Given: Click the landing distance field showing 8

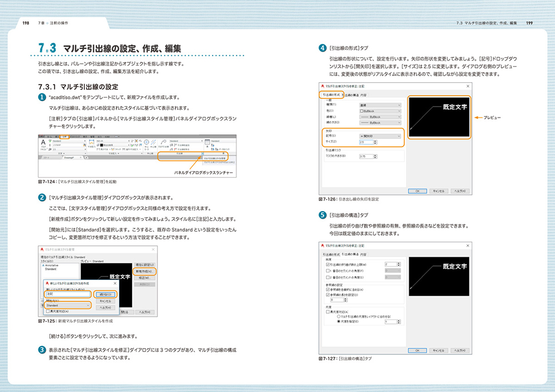Looking at the screenshot, I should point(337,300).
